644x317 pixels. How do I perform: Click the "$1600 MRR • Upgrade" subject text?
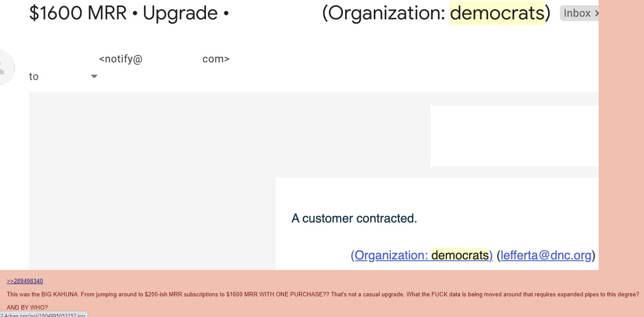point(123,14)
